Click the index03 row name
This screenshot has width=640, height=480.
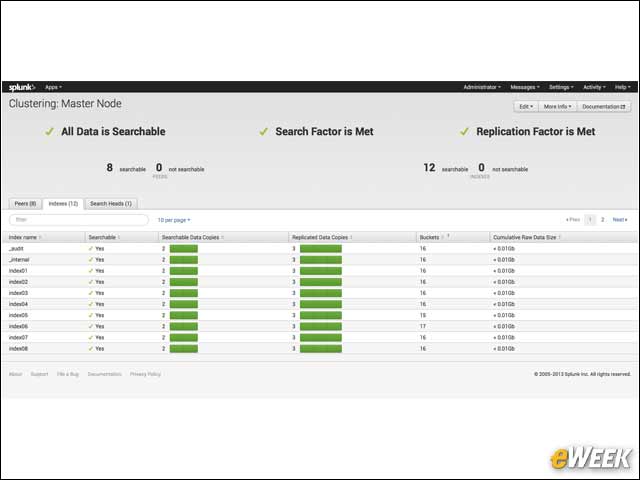click(18, 293)
